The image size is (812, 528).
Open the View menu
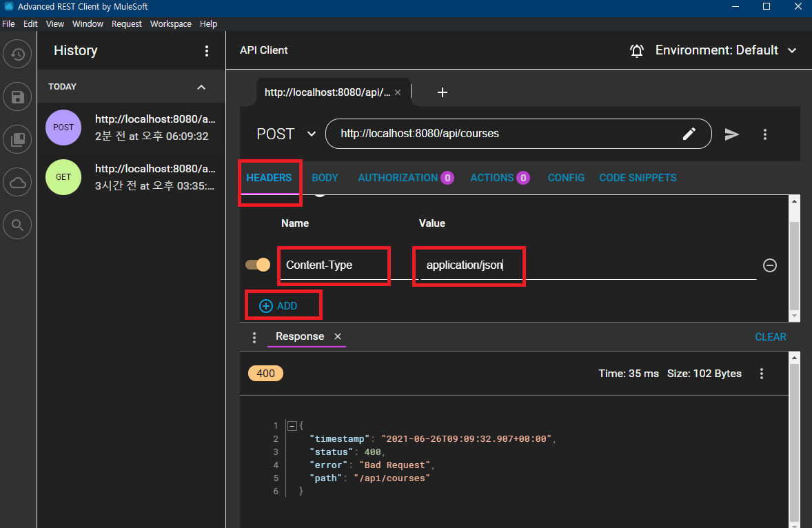point(55,24)
